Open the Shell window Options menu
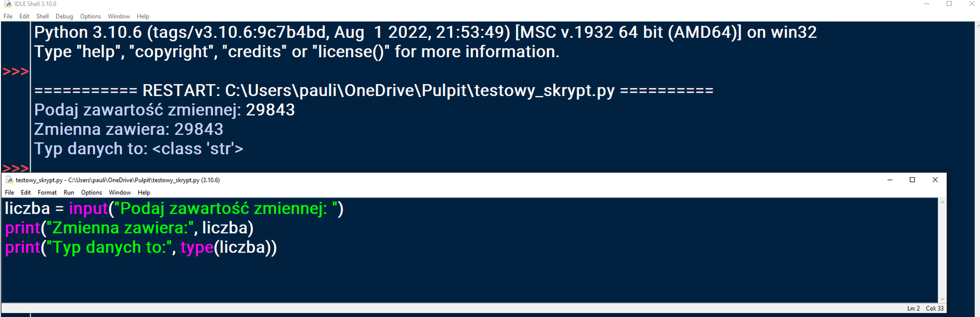980x317 pixels. (90, 16)
